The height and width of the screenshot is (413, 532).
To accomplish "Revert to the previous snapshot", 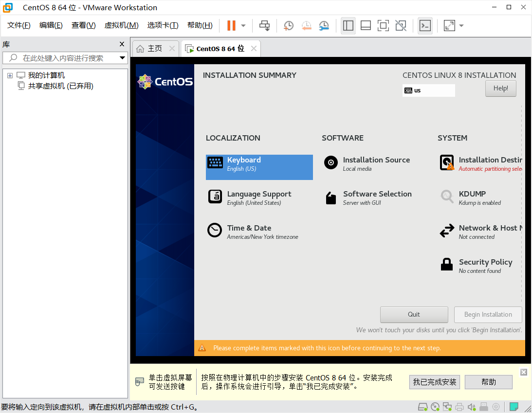I will [x=306, y=25].
